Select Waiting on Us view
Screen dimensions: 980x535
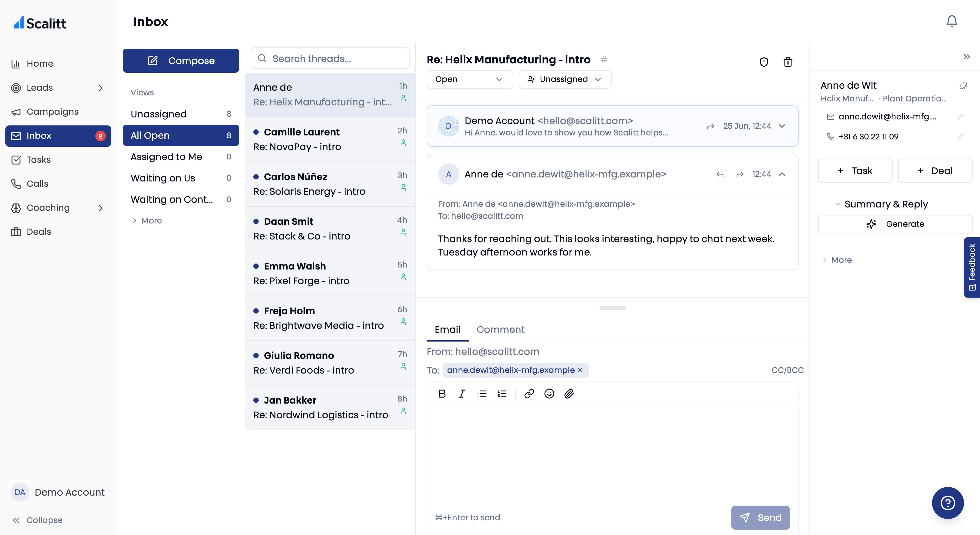181,178
